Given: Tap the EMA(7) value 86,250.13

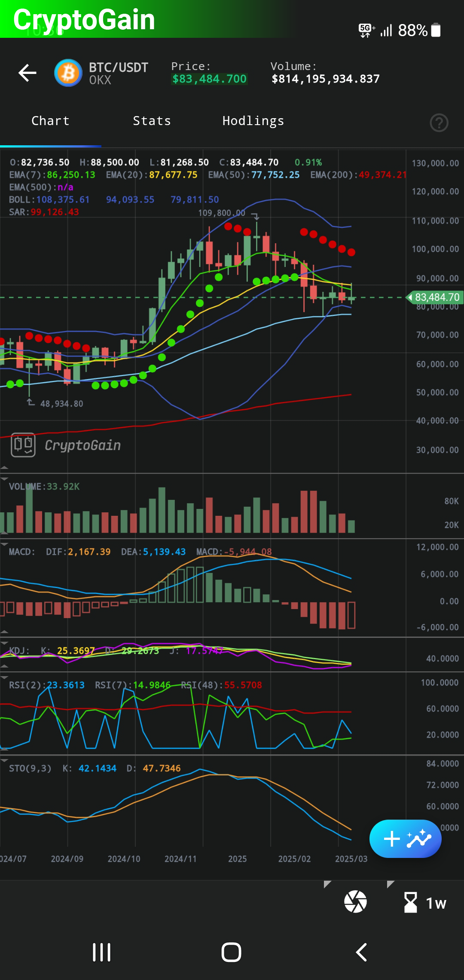Looking at the screenshot, I should coord(71,175).
